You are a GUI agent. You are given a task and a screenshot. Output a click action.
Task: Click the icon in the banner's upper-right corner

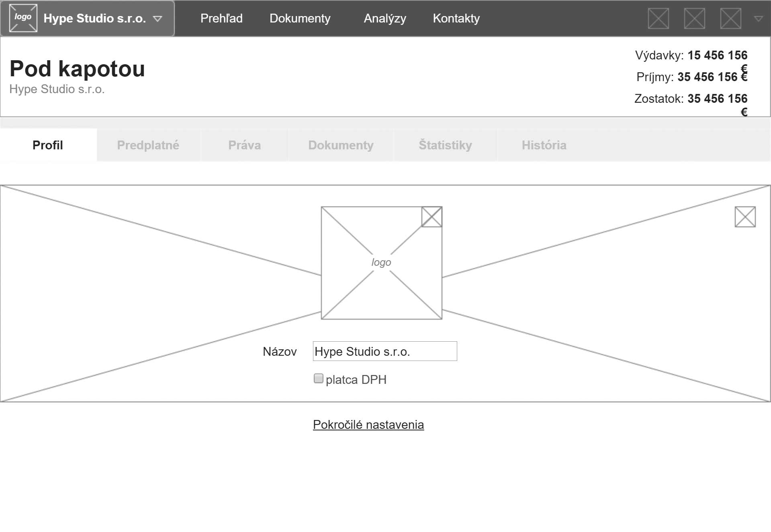point(745,217)
